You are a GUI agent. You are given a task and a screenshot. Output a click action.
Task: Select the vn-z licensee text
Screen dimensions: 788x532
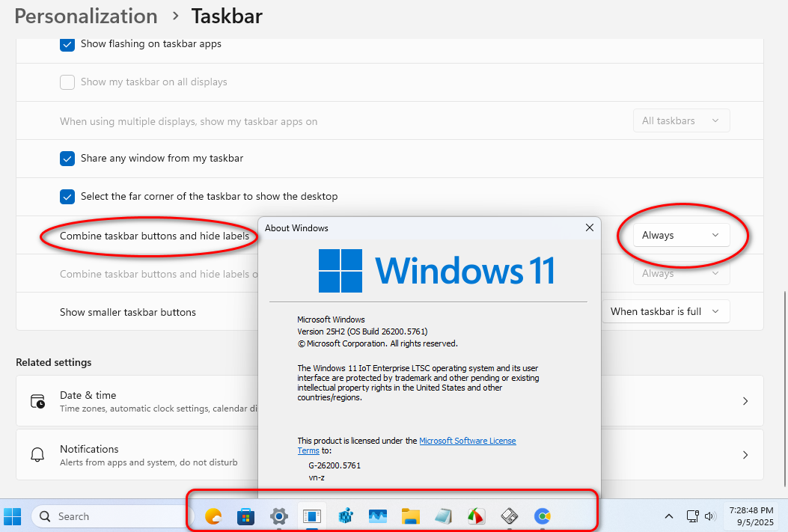click(317, 477)
